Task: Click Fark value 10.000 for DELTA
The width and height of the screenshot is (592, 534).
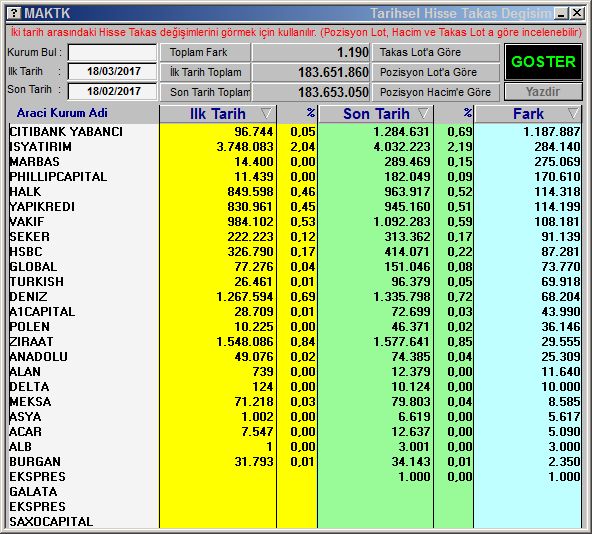Action: pos(561,386)
